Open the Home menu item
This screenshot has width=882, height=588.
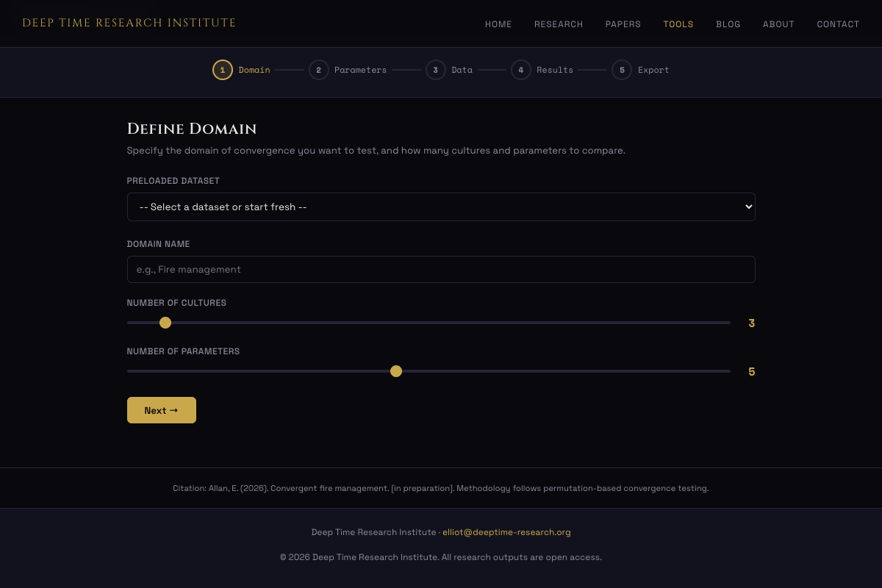coord(498,24)
